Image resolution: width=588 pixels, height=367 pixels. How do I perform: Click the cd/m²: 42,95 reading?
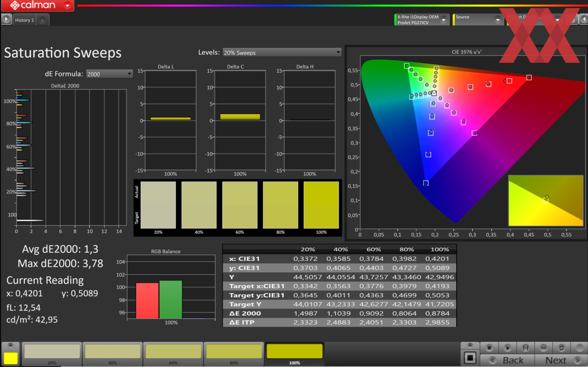32,320
